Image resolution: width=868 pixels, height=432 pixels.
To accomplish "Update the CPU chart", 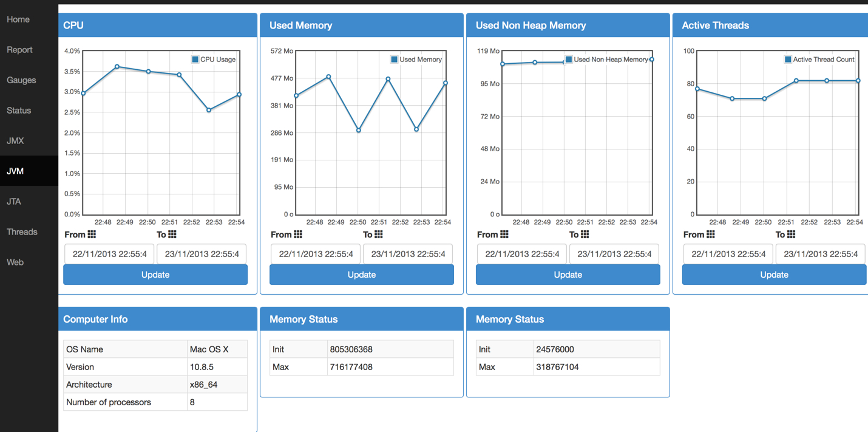I will [155, 275].
